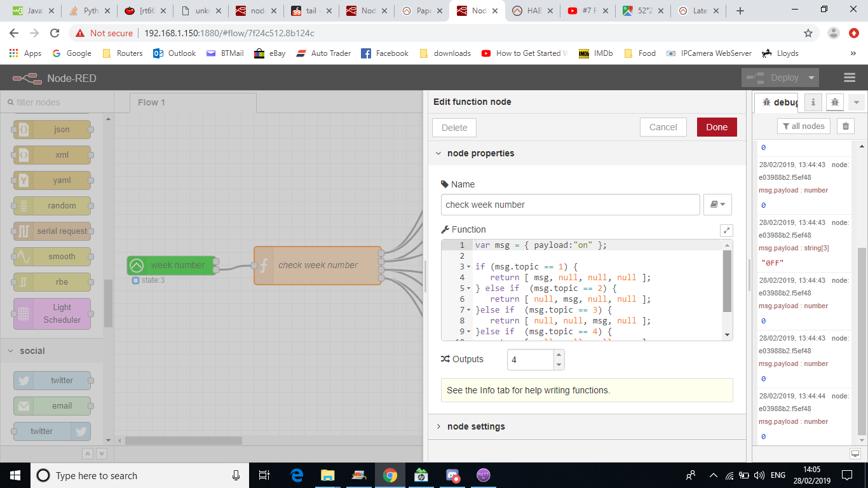The image size is (868, 488).
Task: Open the sidebar tabs dropdown arrow
Action: [x=857, y=102]
